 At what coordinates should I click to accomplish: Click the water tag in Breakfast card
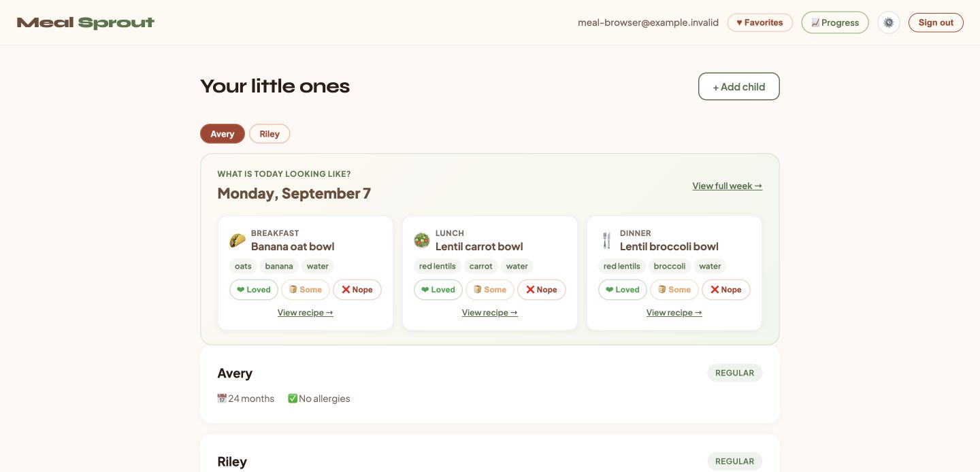click(318, 266)
